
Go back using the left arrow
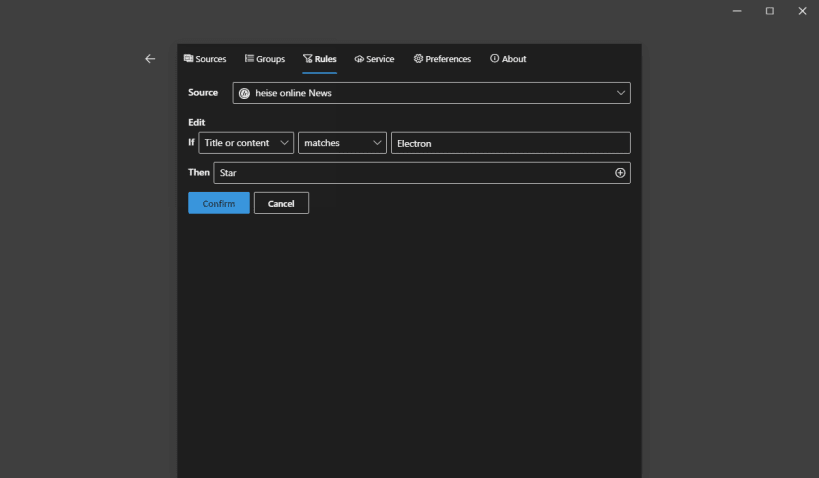[x=150, y=59]
